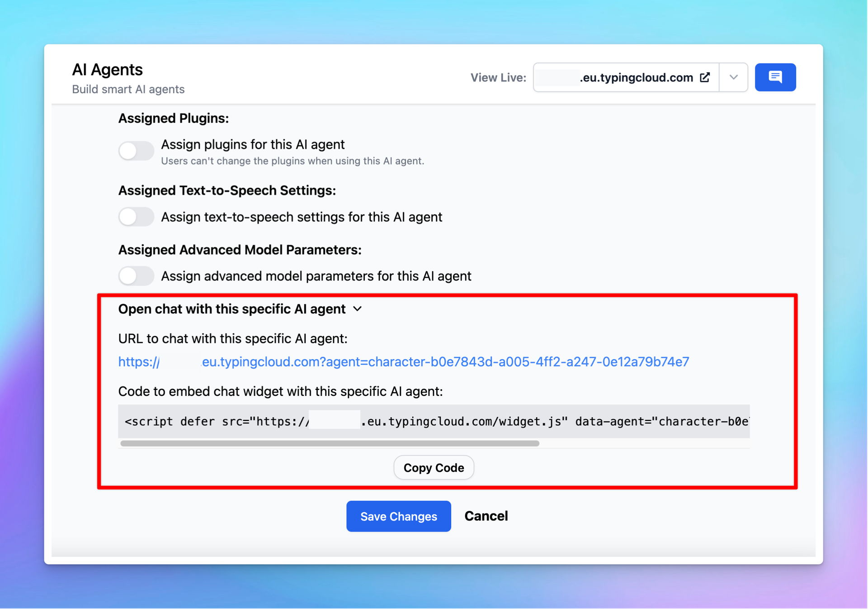Open the agent chat URL link
The image size is (868, 609).
click(404, 362)
